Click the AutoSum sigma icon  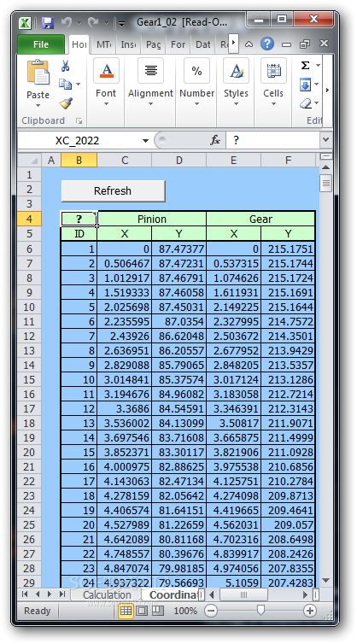coord(305,65)
